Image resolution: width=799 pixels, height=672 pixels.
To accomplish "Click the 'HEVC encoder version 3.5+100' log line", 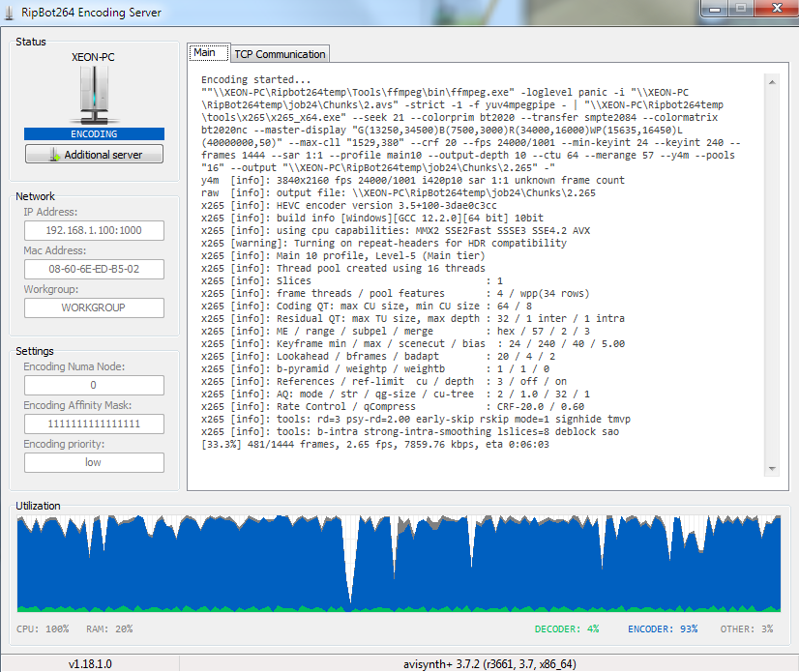I will click(x=349, y=205).
